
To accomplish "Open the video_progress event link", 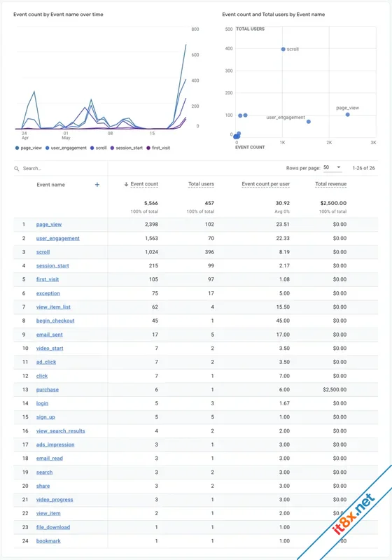I will (55, 500).
